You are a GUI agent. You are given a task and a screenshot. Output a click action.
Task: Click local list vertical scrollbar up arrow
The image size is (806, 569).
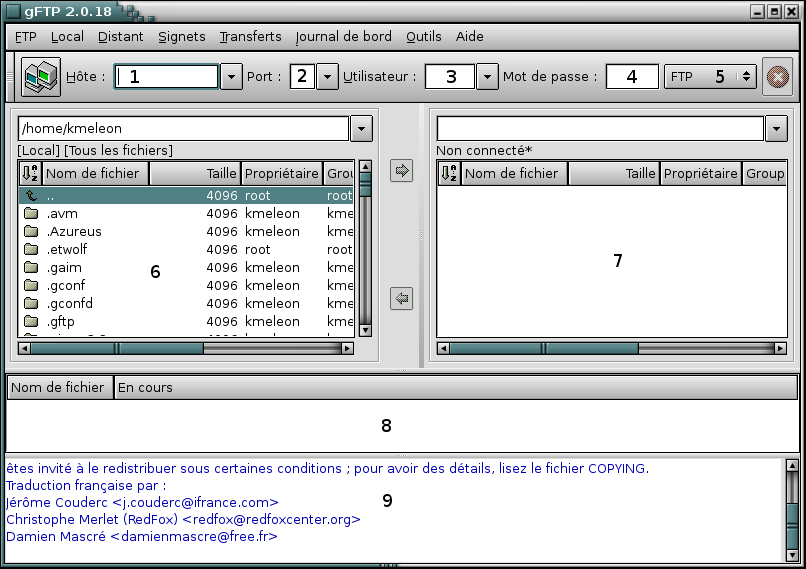click(365, 167)
